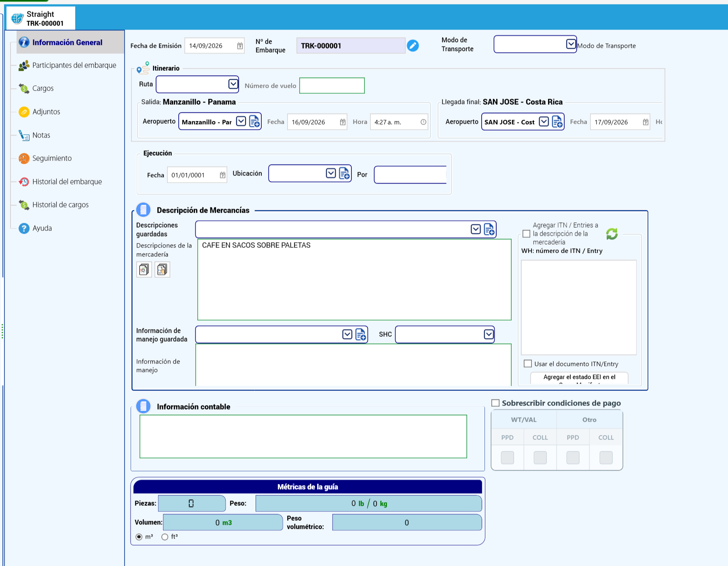Viewport: 728px width, 566px height.
Task: Edit the shipment number with pencil icon
Action: click(x=413, y=46)
